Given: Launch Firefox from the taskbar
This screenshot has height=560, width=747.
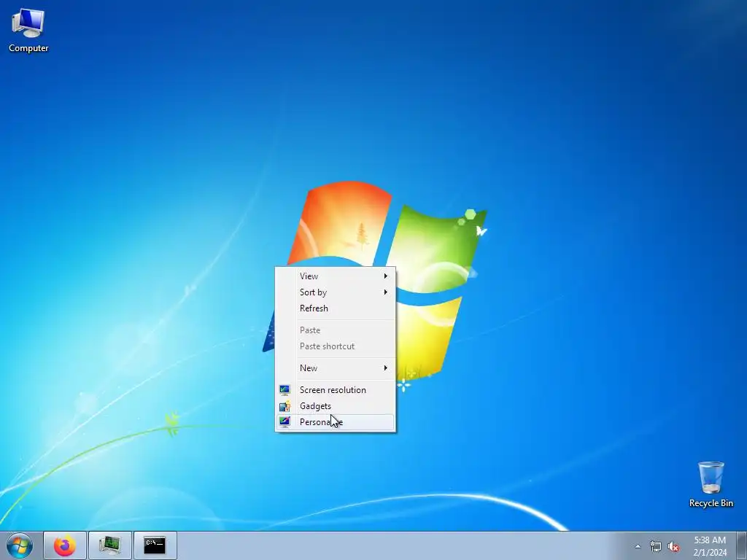Looking at the screenshot, I should pyautogui.click(x=65, y=545).
